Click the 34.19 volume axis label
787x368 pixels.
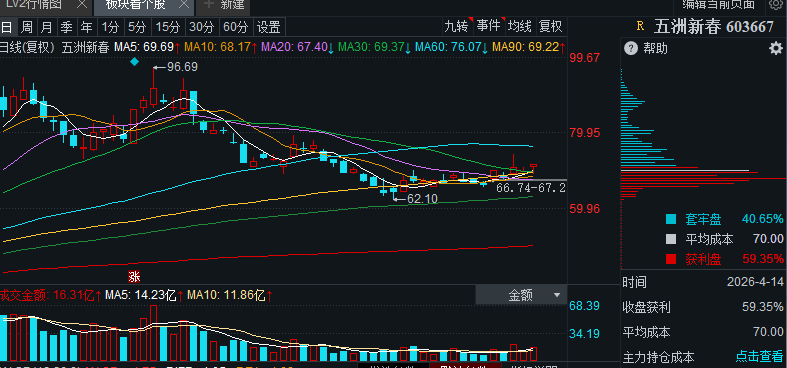585,333
